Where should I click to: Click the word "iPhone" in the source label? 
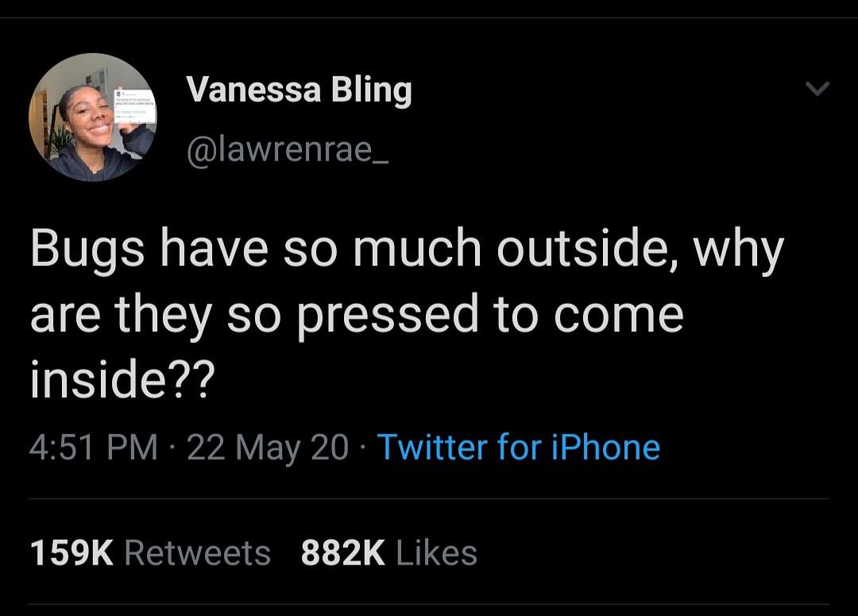coord(606,448)
